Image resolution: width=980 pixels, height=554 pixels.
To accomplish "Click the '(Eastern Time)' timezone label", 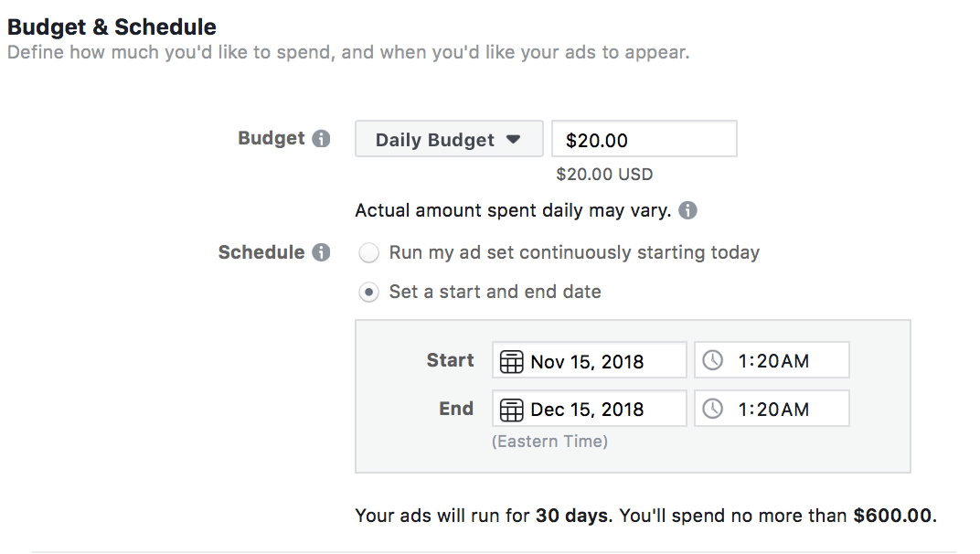I will (x=549, y=442).
